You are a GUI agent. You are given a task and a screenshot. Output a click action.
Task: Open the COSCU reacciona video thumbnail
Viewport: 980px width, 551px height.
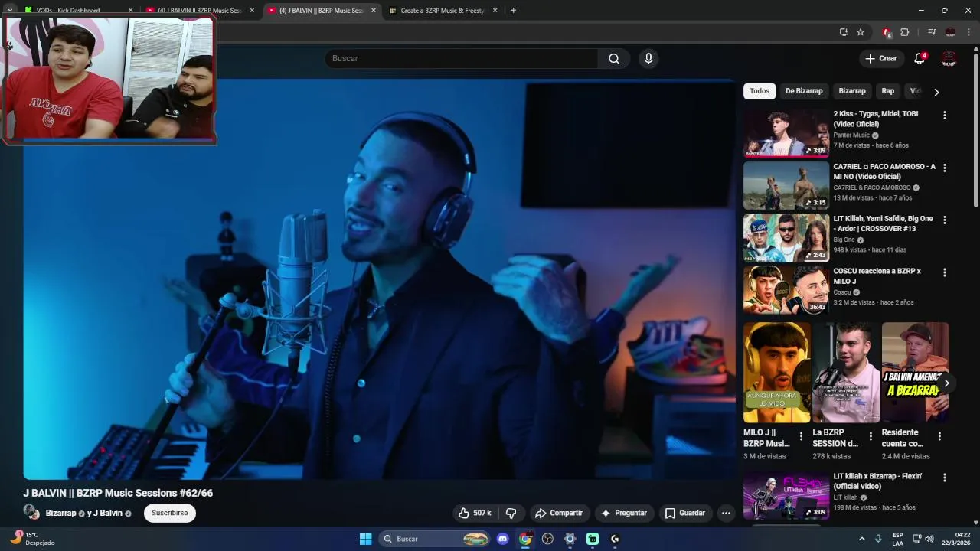click(x=786, y=290)
